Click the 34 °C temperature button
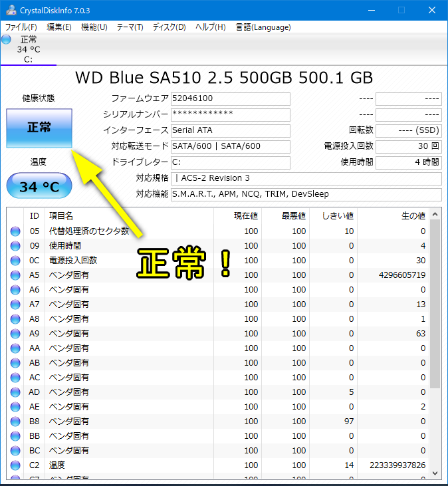Screen dimensions: 448x486 [39, 185]
